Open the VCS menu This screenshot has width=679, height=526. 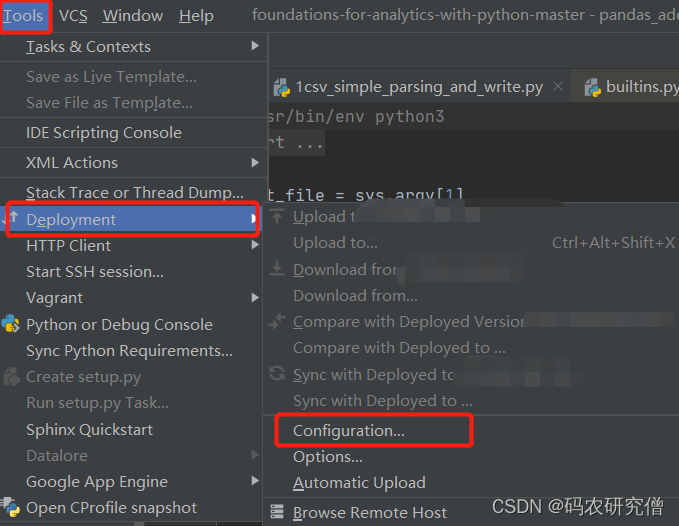pos(73,16)
